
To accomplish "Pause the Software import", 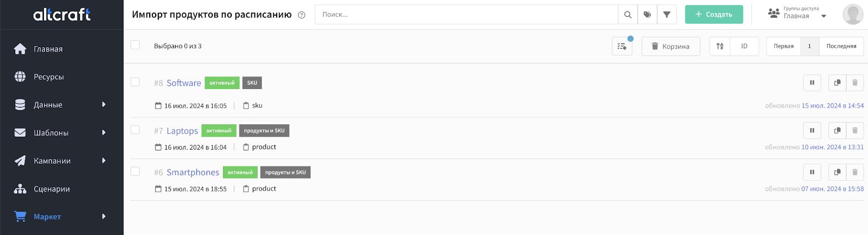I will coord(812,83).
